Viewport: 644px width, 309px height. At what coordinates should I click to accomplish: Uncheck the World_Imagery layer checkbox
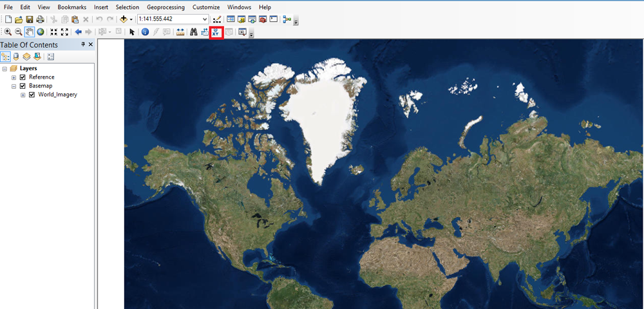pyautogui.click(x=32, y=95)
